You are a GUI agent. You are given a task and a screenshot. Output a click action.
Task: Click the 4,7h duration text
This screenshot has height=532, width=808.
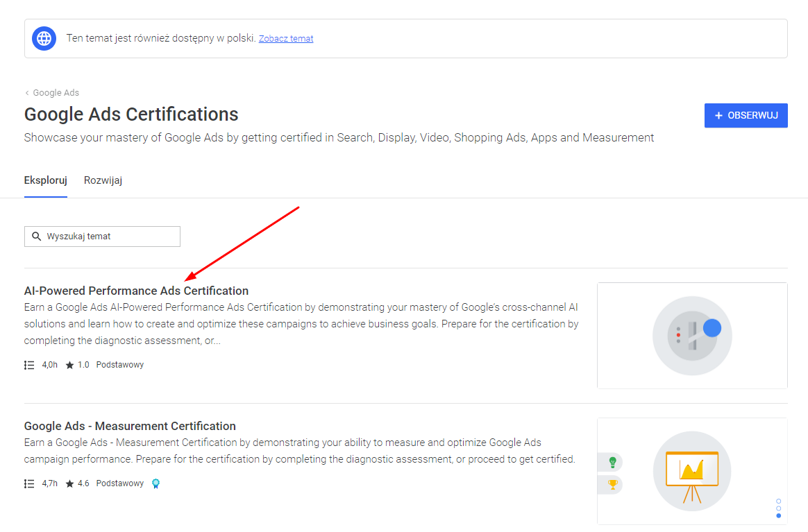click(x=50, y=483)
